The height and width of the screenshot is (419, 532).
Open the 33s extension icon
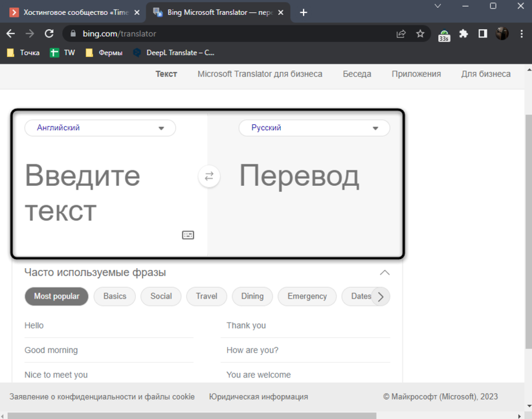tap(444, 36)
